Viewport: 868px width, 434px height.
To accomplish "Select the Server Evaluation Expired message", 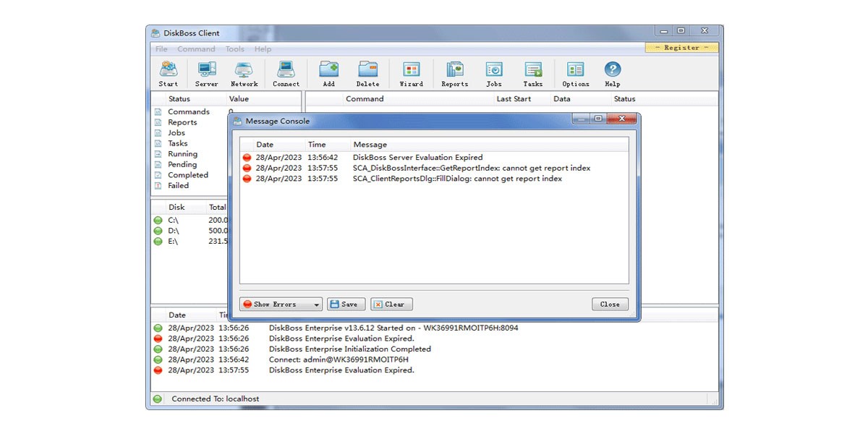I will click(434, 157).
